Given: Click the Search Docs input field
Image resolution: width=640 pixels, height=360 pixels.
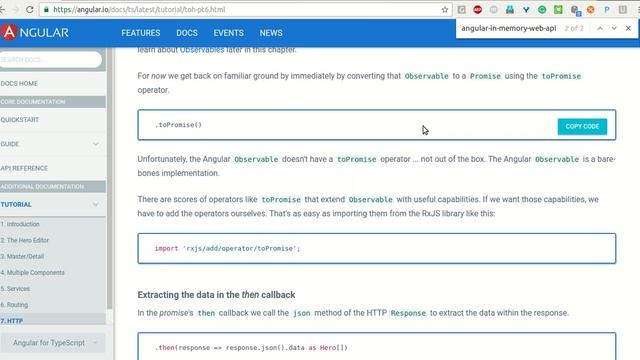Looking at the screenshot, I should (x=50, y=60).
